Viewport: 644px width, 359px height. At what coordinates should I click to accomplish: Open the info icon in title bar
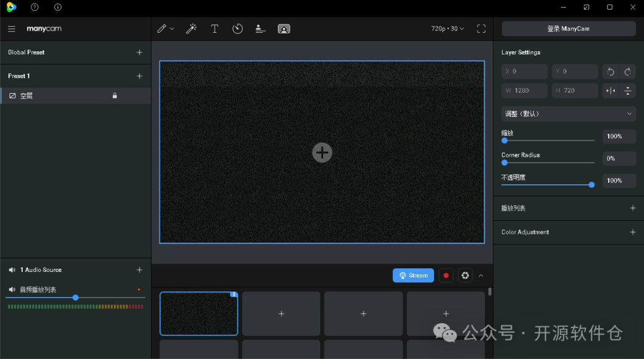point(58,7)
